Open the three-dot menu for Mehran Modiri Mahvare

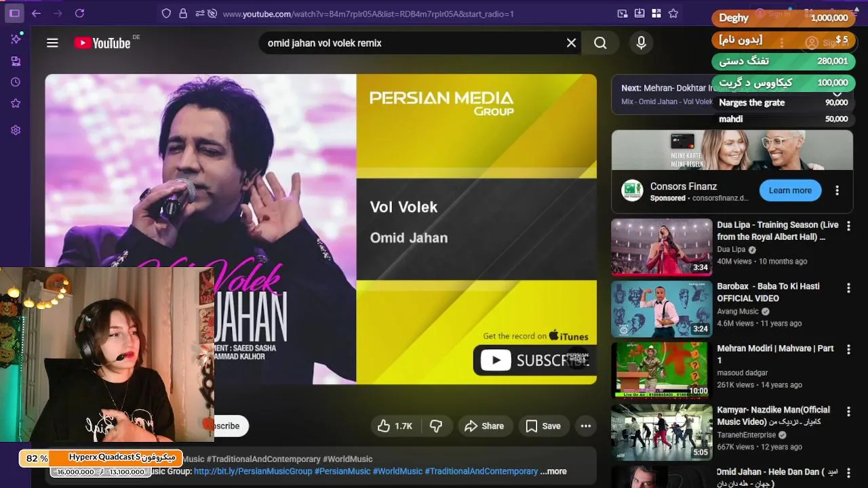[x=848, y=350]
